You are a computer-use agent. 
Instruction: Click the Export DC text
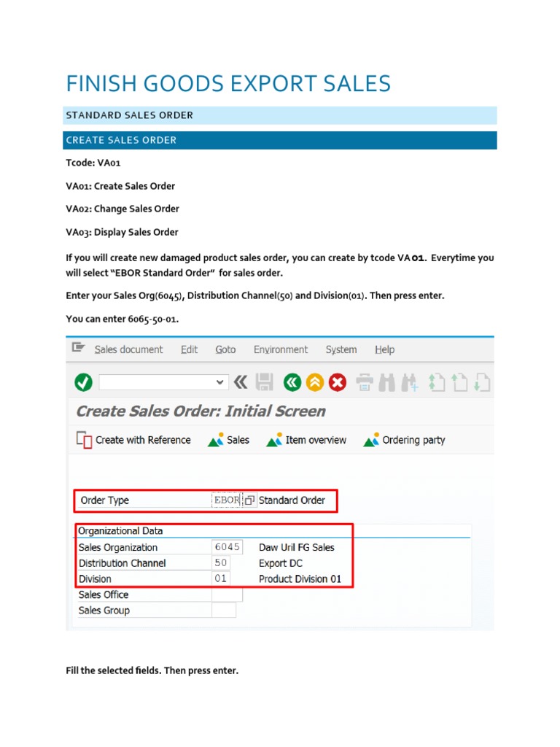point(281,563)
